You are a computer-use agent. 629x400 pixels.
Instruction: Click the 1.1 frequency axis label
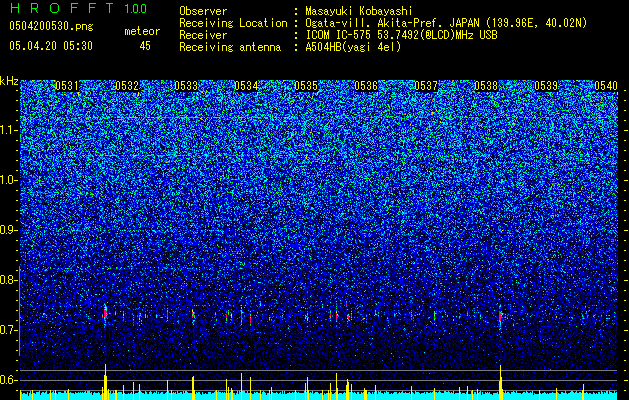tap(8, 130)
